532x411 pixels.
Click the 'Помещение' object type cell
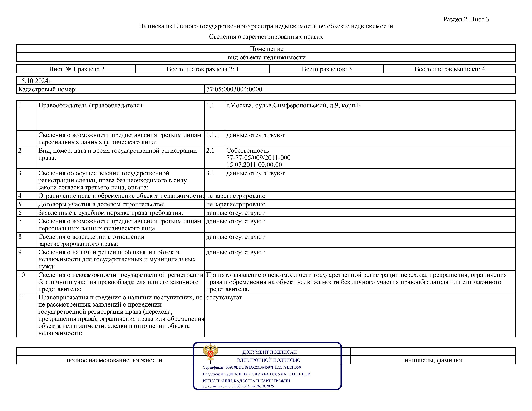pyautogui.click(x=266, y=49)
